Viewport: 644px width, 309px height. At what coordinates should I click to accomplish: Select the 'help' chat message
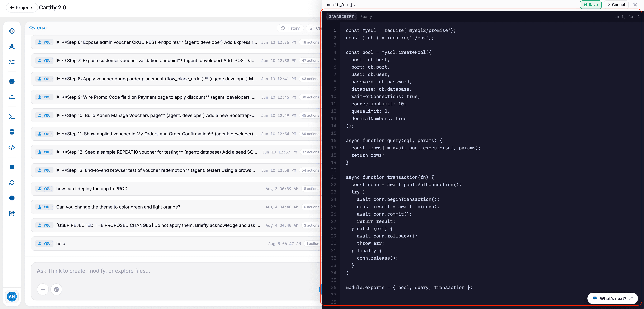(x=176, y=244)
